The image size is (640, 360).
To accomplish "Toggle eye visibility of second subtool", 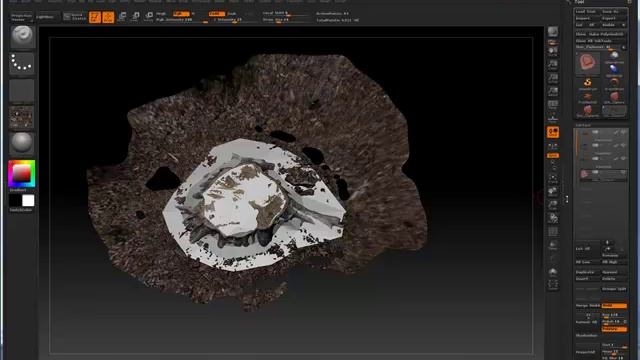I will [x=623, y=146].
